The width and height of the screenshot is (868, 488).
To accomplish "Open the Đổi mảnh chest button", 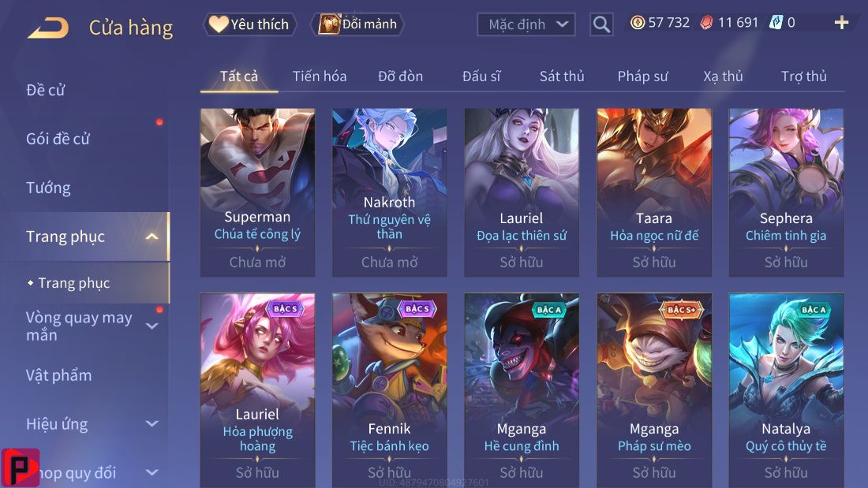I will click(358, 24).
